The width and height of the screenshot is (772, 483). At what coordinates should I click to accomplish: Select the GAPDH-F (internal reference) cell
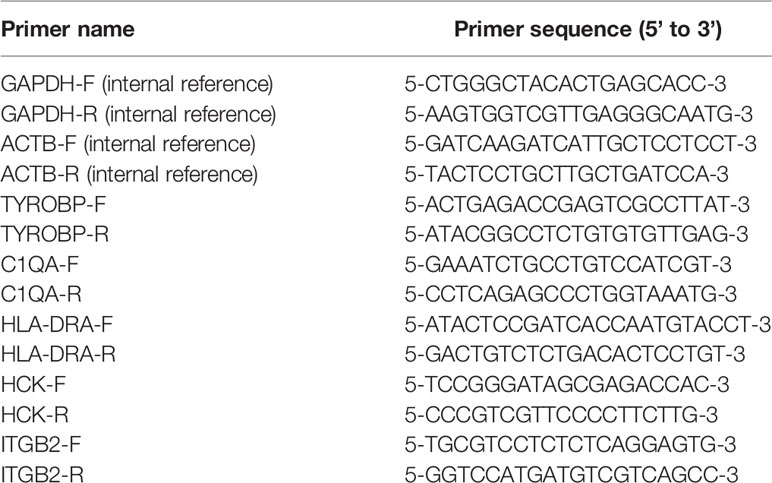point(137,84)
